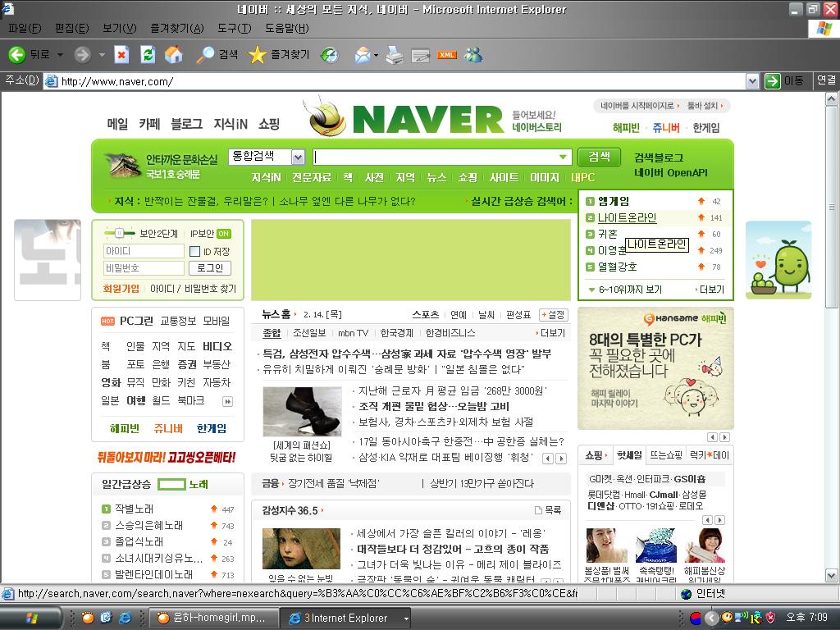Open the 보기(V) menu
The width and height of the screenshot is (840, 630).
[x=120, y=28]
